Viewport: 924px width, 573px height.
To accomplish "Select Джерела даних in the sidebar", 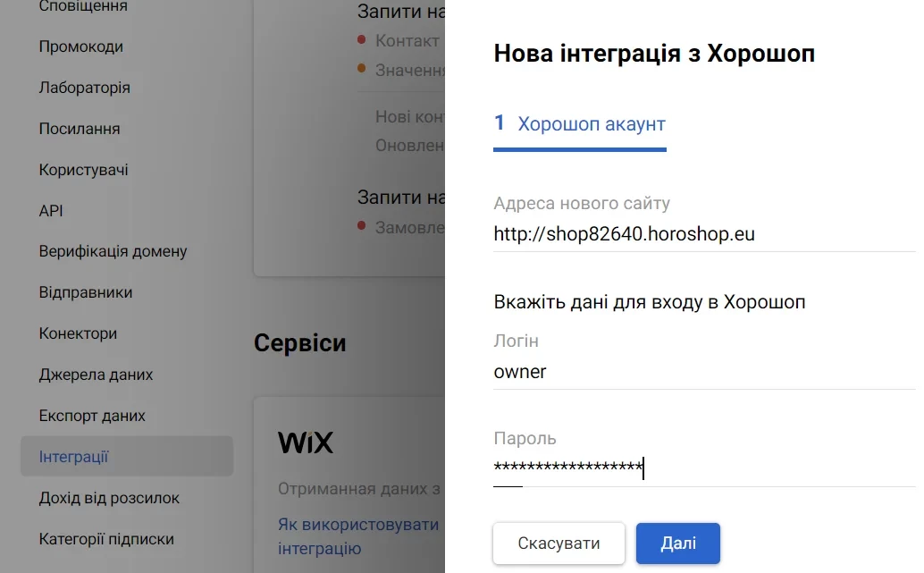I will (96, 375).
